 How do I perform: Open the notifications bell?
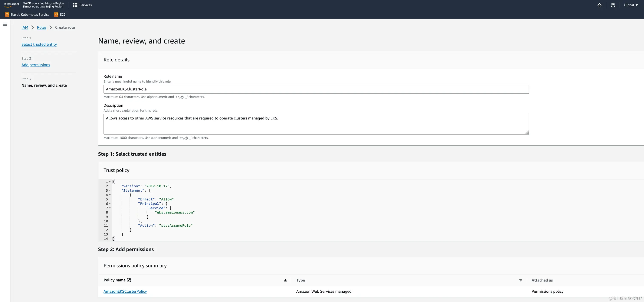[599, 5]
